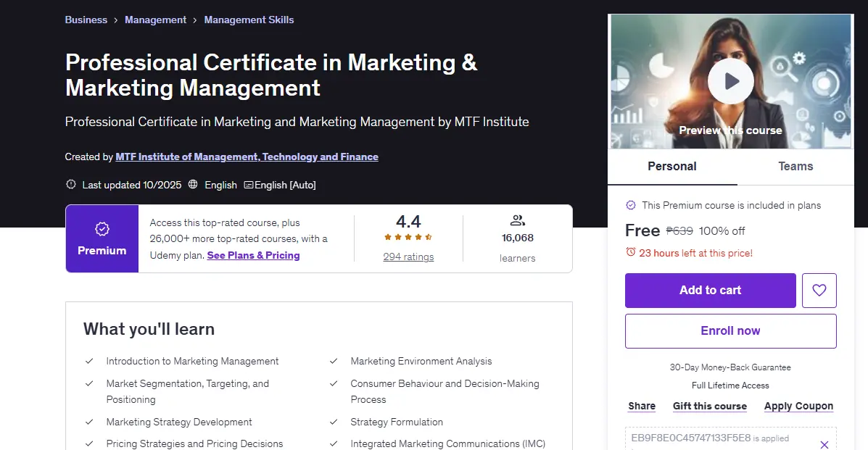Click the course preview thumbnail image
868x450 pixels.
[731, 81]
